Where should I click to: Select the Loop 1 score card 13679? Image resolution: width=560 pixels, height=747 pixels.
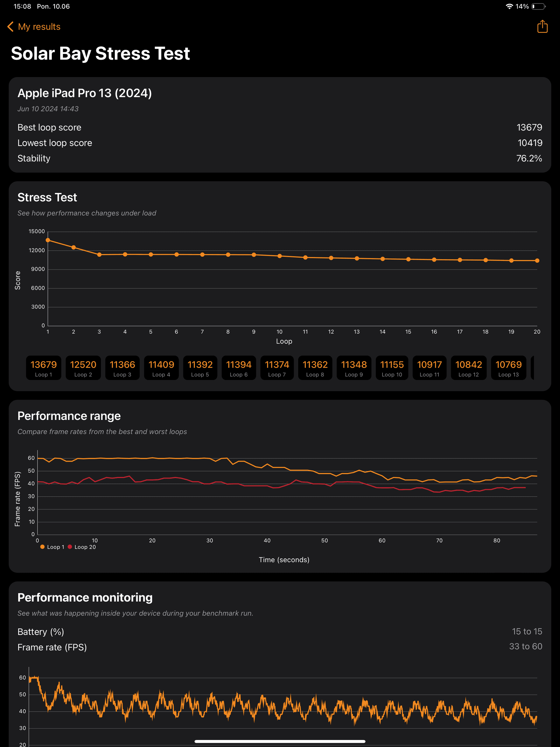tap(43, 368)
